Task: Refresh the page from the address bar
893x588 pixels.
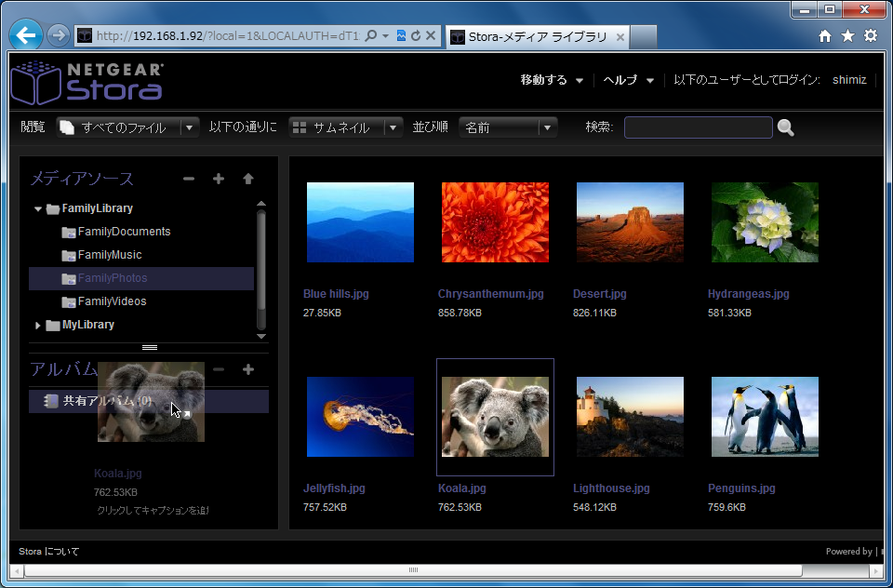Action: pyautogui.click(x=415, y=36)
